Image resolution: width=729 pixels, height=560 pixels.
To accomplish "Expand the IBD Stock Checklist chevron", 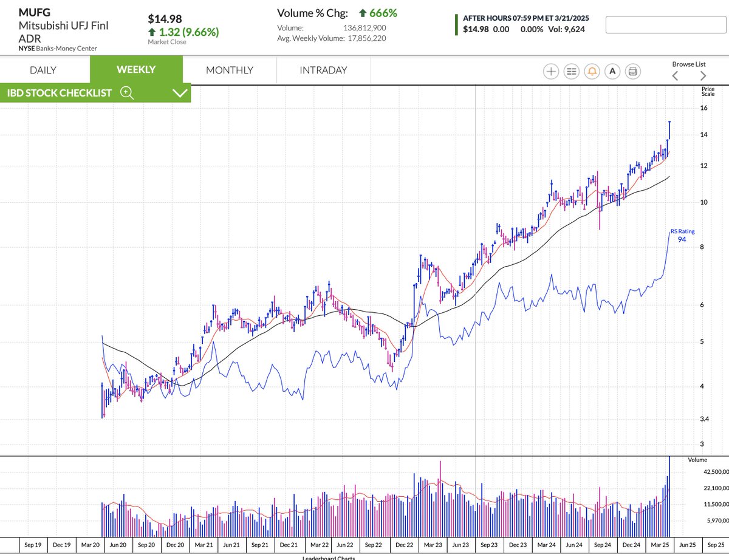I will click(180, 93).
